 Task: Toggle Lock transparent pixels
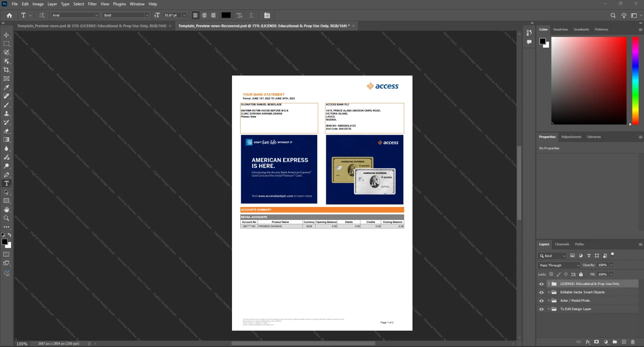(x=551, y=274)
